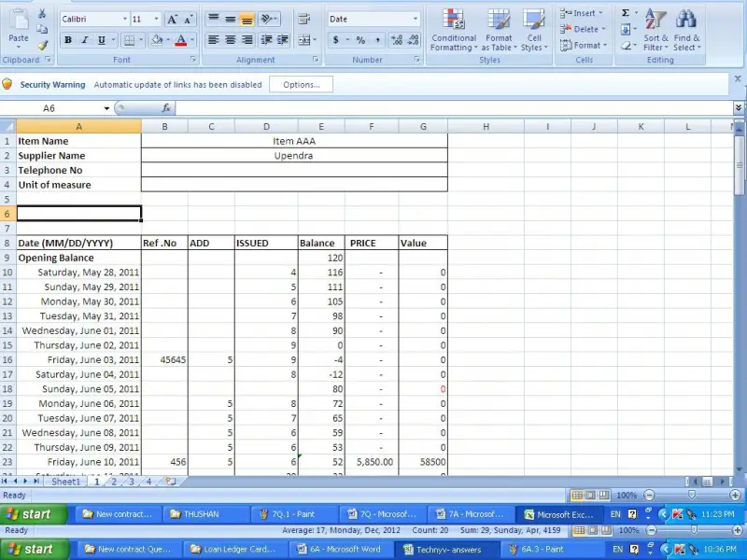Screen dimensions: 747x560
Task: Open 7Q.1 - Paint from taskbar
Action: point(294,514)
